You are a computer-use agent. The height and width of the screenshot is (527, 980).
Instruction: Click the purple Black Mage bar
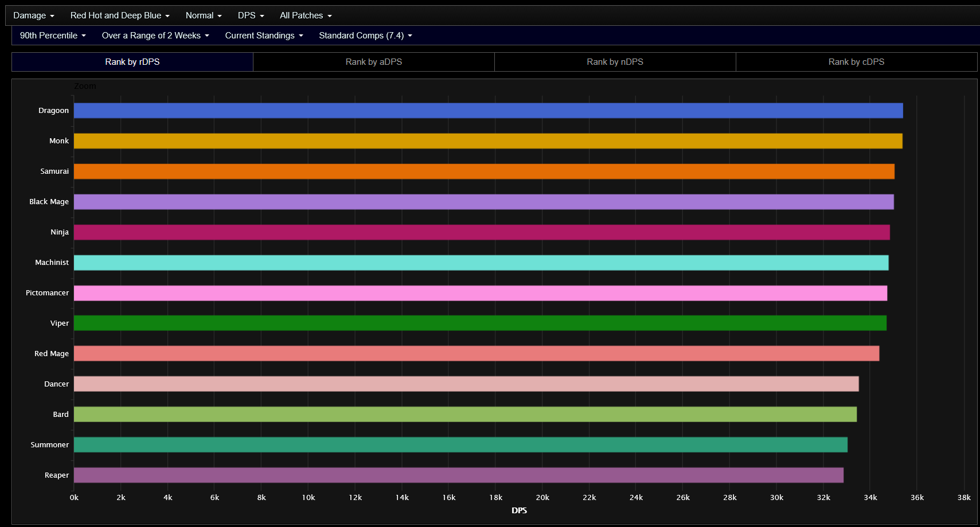pyautogui.click(x=484, y=202)
